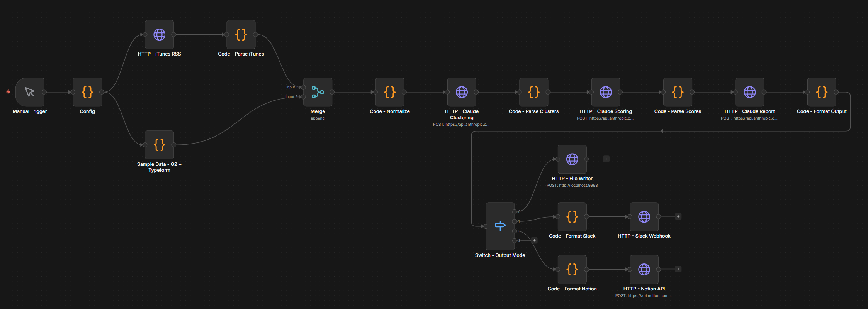868x309 pixels.
Task: Select the Switch - Output Mode node
Action: coord(500,226)
